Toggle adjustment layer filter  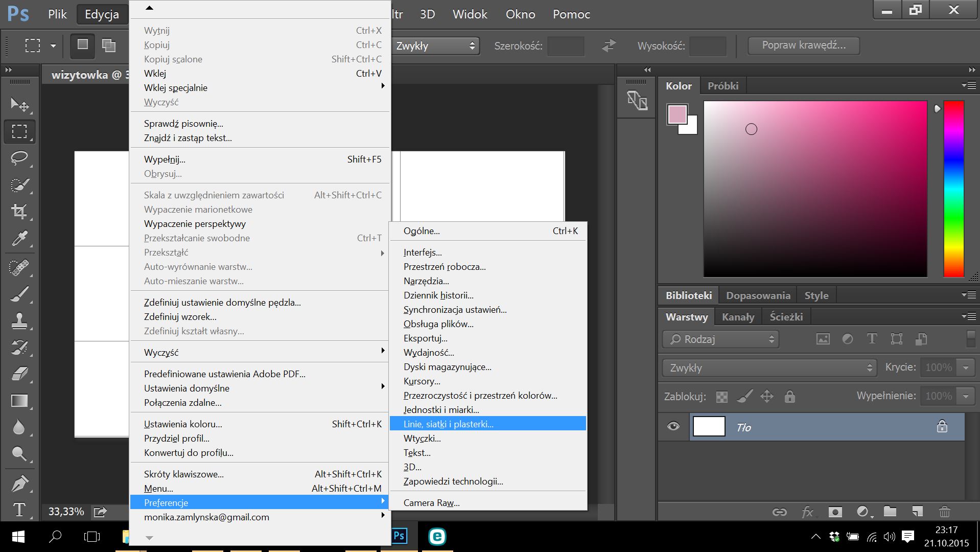click(x=847, y=339)
